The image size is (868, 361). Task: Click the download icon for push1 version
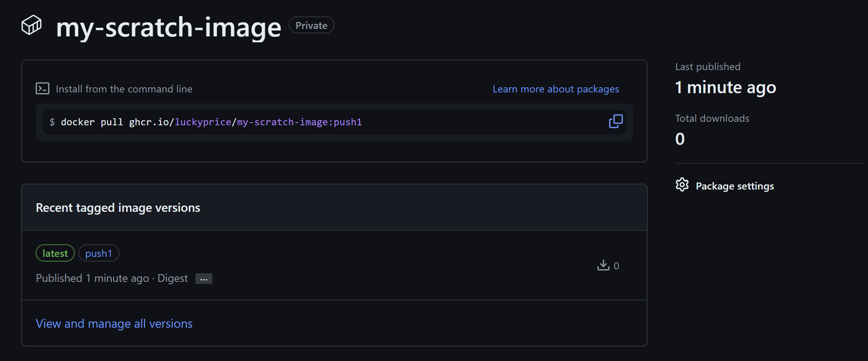pyautogui.click(x=603, y=265)
